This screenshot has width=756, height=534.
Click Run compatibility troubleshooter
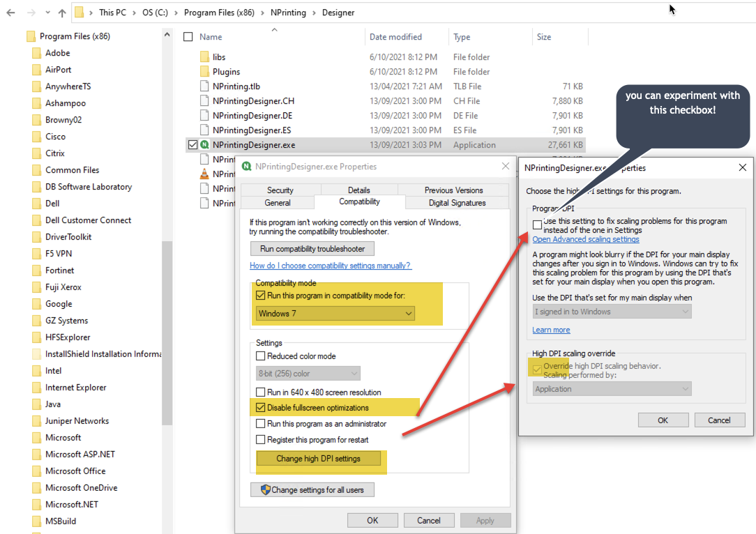click(312, 248)
